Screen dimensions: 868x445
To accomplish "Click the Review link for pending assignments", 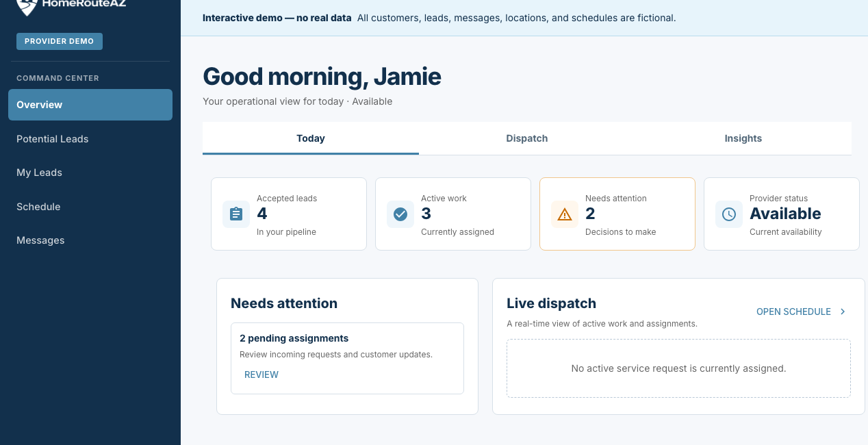I will 261,374.
